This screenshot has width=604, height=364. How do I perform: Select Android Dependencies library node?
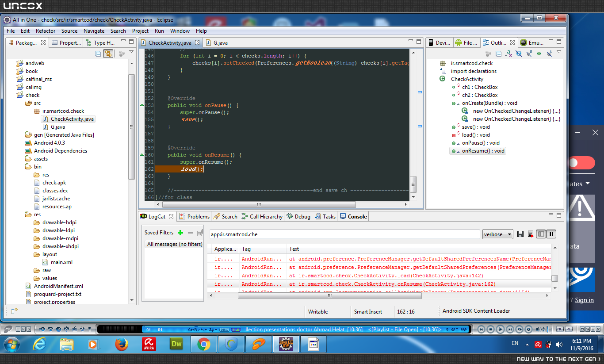56,151
